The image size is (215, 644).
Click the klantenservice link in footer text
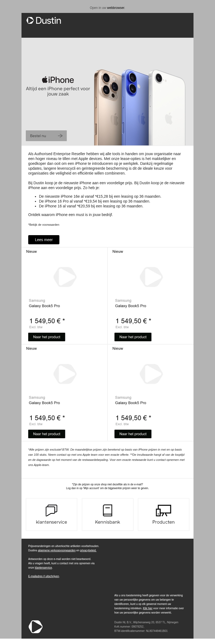pyautogui.click(x=43, y=568)
